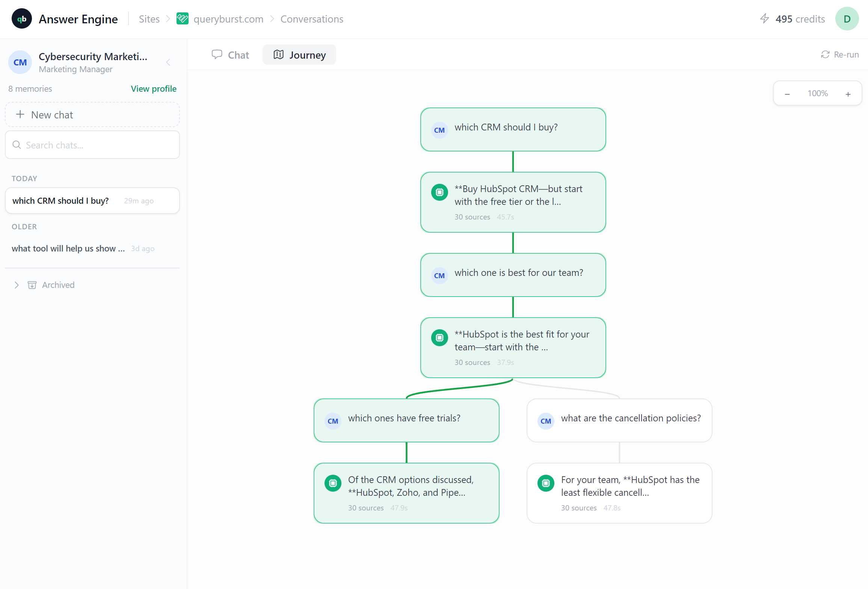868x589 pixels.
Task: Click the Archived label
Action: [58, 285]
